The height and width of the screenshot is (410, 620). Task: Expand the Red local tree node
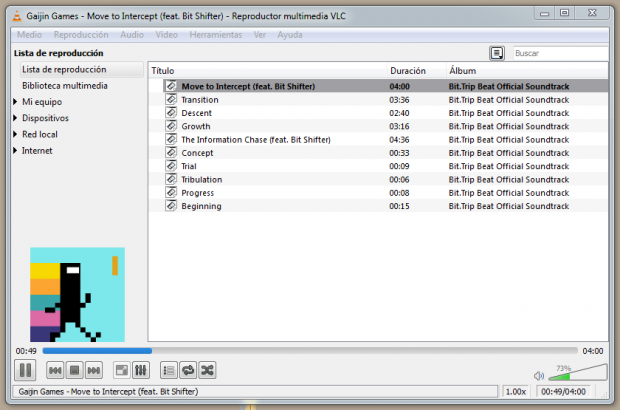15,134
